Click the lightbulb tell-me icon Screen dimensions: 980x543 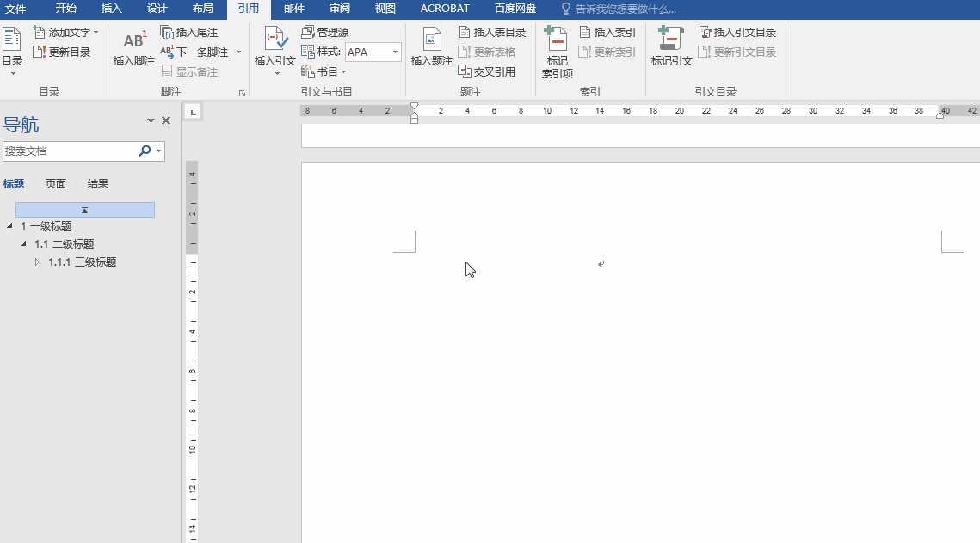565,9
